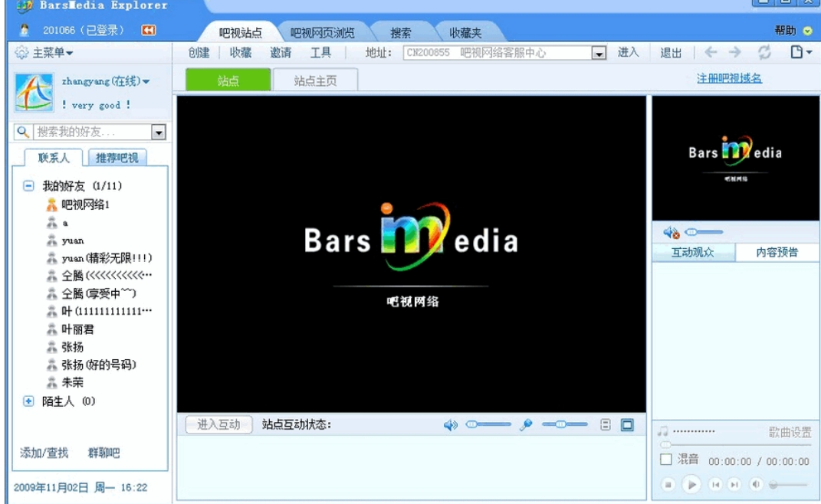The width and height of the screenshot is (821, 504).
Task: Switch to the 内容预告 tab
Action: click(x=777, y=252)
